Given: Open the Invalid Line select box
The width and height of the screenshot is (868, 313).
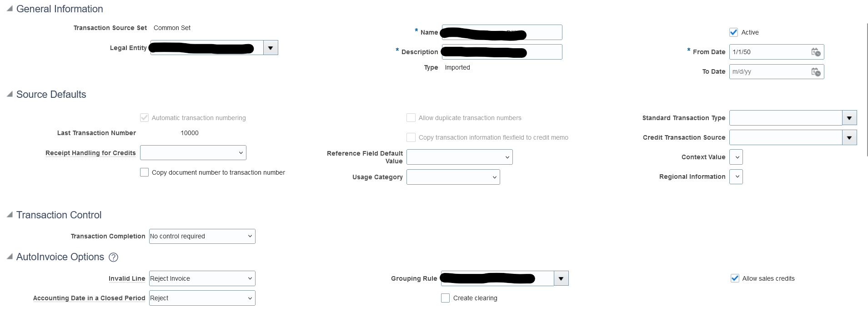Looking at the screenshot, I should tap(202, 278).
